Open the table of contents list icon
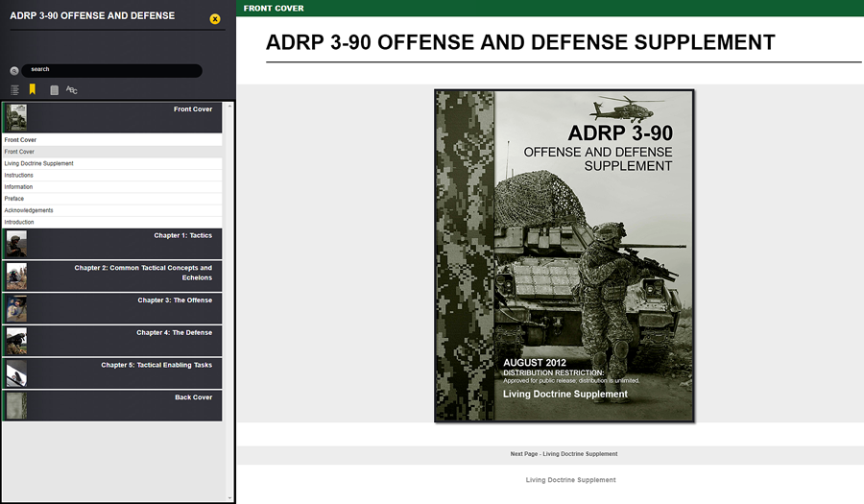 pos(15,90)
